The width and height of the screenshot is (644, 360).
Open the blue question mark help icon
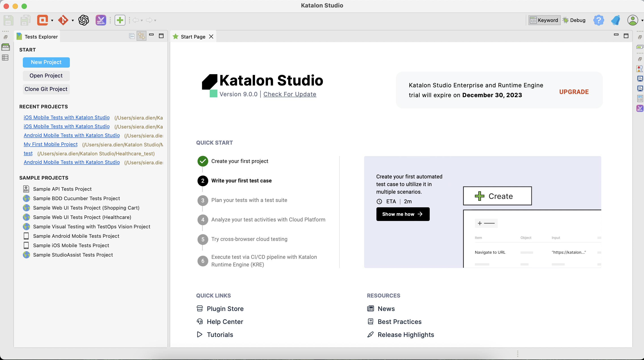coord(599,20)
